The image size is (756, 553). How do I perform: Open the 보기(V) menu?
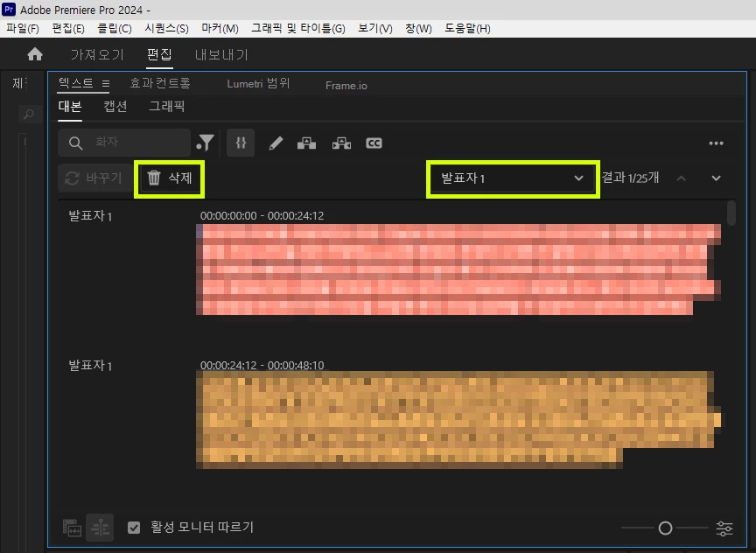375,29
